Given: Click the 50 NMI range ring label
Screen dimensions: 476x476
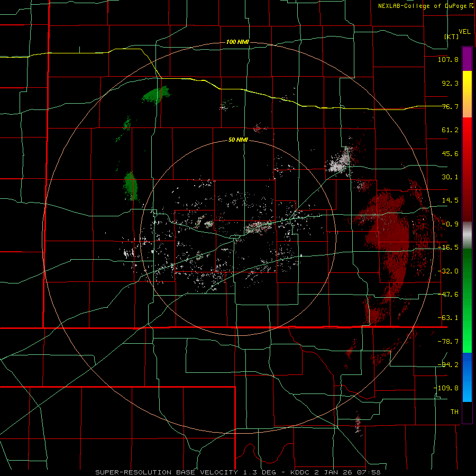Looking at the screenshot, I should pos(237,140).
